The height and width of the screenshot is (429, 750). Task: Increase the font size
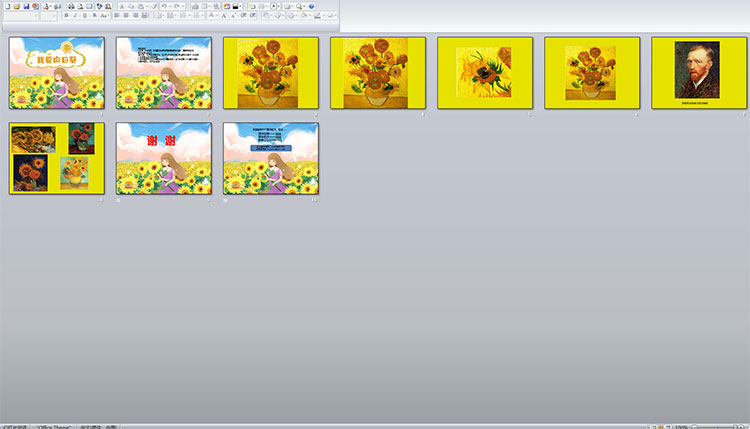[224, 15]
